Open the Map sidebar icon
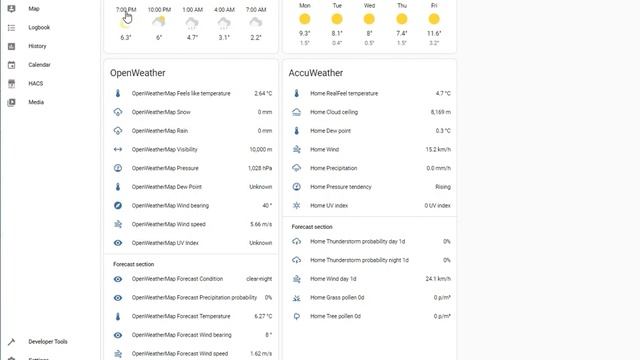Image resolution: width=640 pixels, height=360 pixels. [11, 9]
